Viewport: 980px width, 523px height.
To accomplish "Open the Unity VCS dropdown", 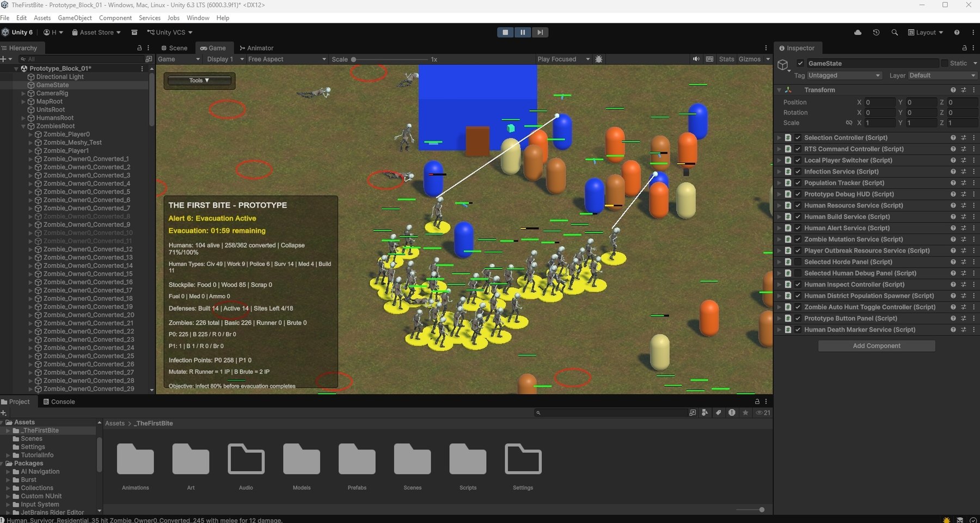I will coord(169,32).
